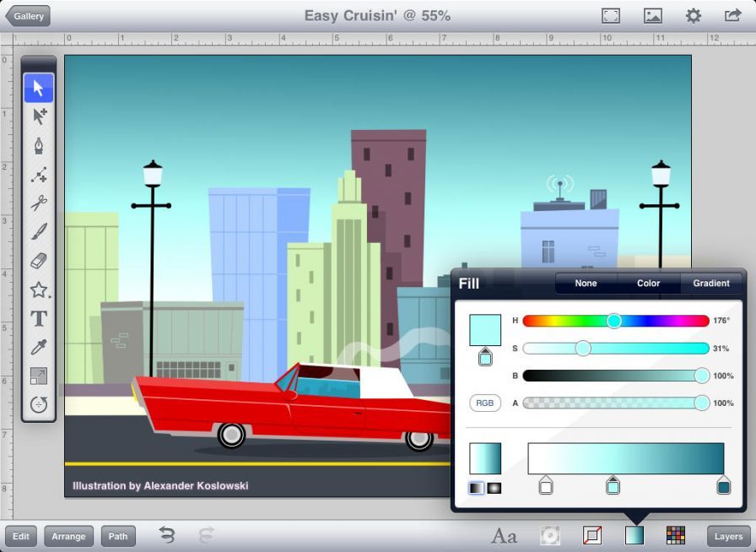Open the Swatches grid icon
This screenshot has width=756, height=552.
[x=675, y=535]
